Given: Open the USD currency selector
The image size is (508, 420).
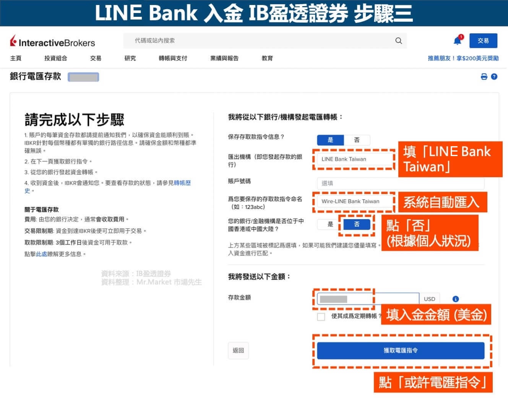Looking at the screenshot, I should 430,299.
